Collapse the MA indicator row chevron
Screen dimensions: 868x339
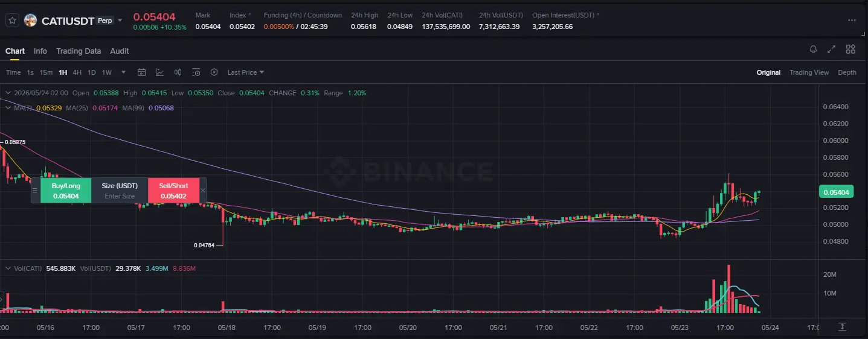[8, 108]
